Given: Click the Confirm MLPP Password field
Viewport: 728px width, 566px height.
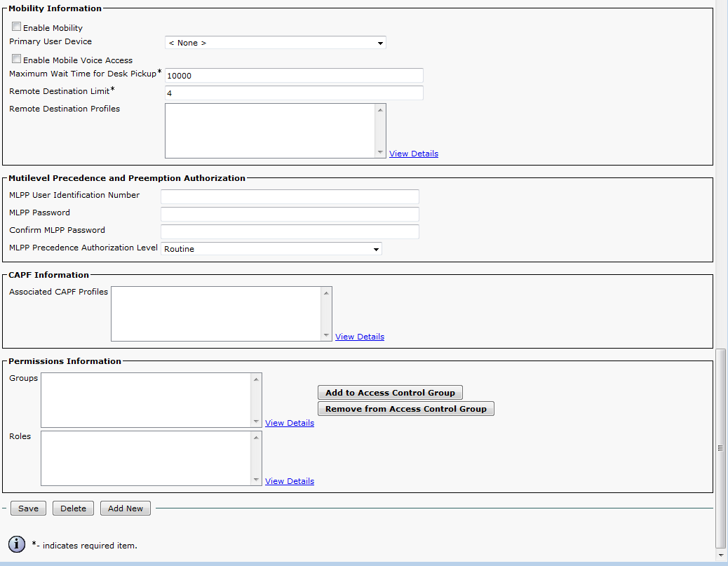Looking at the screenshot, I should click(x=290, y=231).
